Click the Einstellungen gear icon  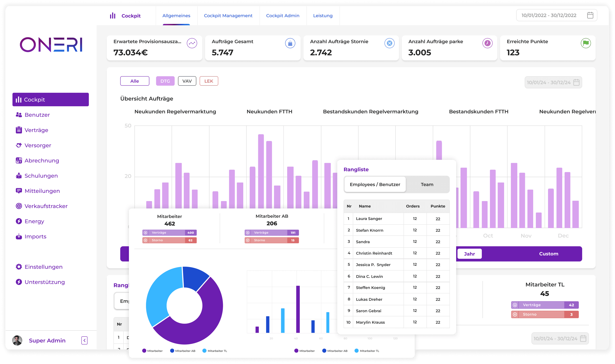pyautogui.click(x=19, y=267)
